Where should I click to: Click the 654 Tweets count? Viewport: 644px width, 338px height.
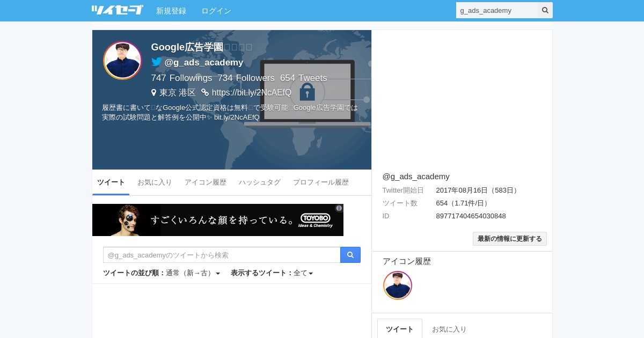(304, 78)
